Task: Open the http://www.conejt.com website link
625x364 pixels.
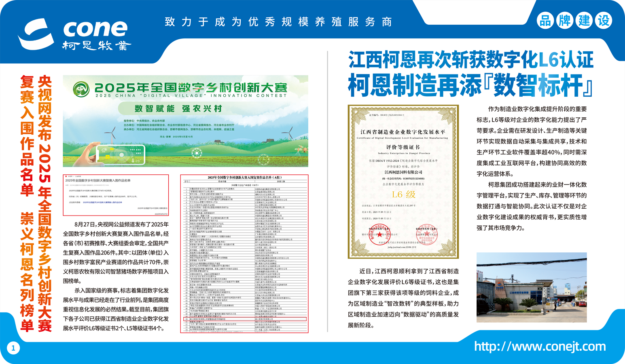Action: (x=540, y=347)
